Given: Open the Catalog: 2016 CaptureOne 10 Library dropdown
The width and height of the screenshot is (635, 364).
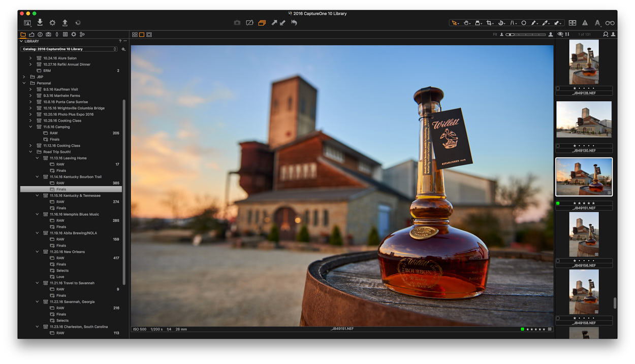Looking at the screenshot, I should (69, 49).
